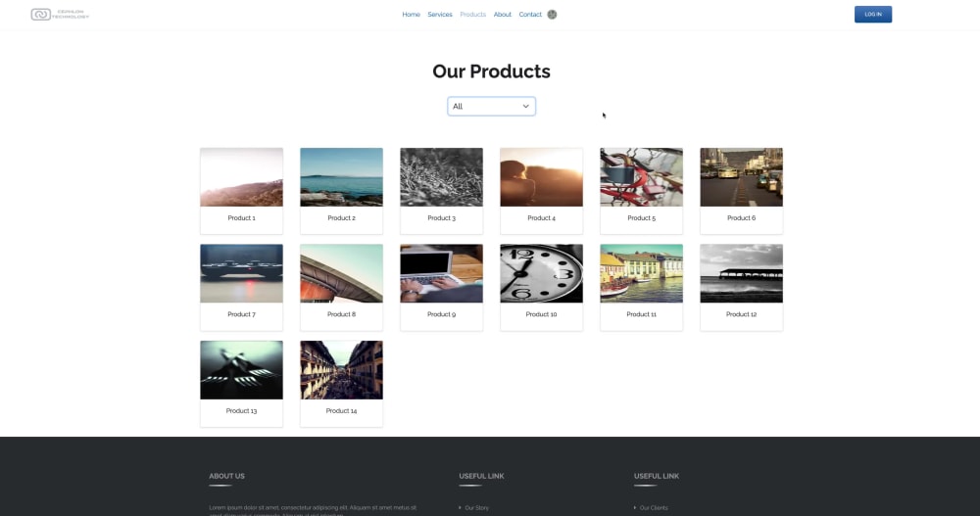Click the Cephlon Technology logo
The image size is (980, 516).
pyautogui.click(x=60, y=15)
